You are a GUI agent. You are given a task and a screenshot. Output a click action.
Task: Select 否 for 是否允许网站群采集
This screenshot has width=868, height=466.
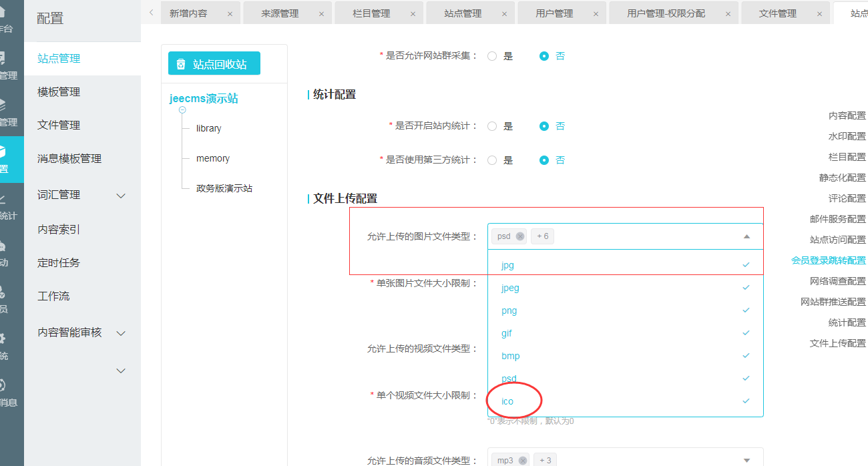(x=544, y=56)
